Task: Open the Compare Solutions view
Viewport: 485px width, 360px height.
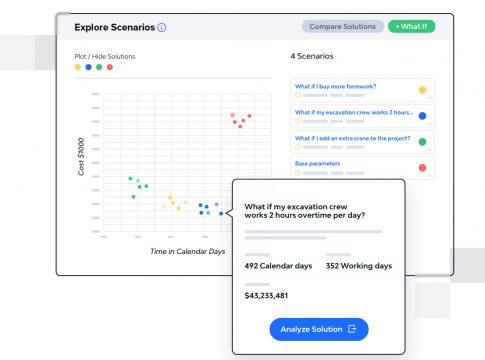Action: point(343,27)
